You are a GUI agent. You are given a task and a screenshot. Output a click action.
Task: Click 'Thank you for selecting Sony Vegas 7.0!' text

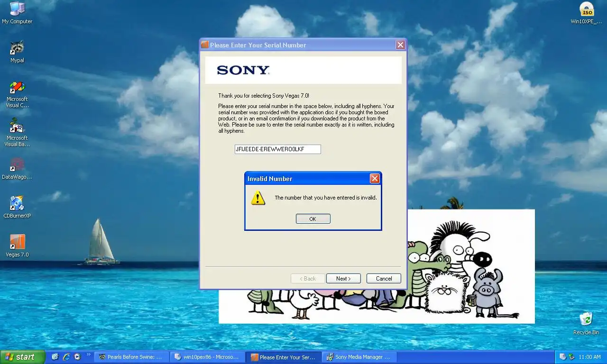click(x=264, y=96)
